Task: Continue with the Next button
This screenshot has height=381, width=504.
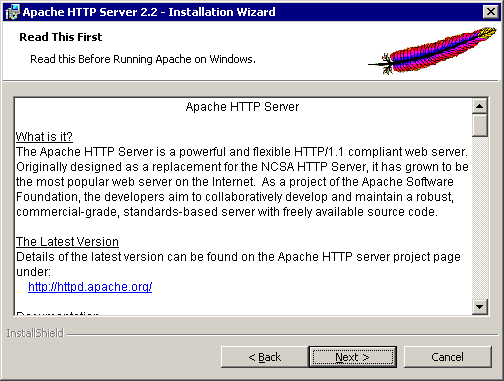Action: tap(353, 357)
